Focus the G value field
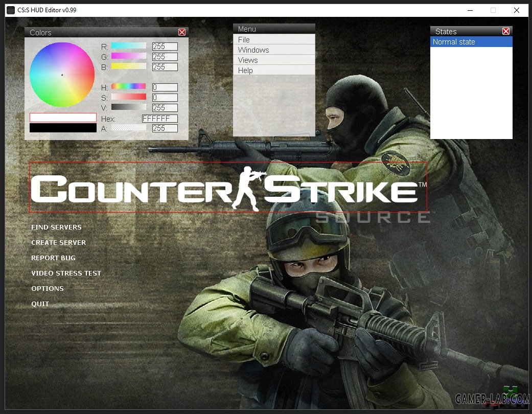This screenshot has height=414, width=532. pos(165,57)
